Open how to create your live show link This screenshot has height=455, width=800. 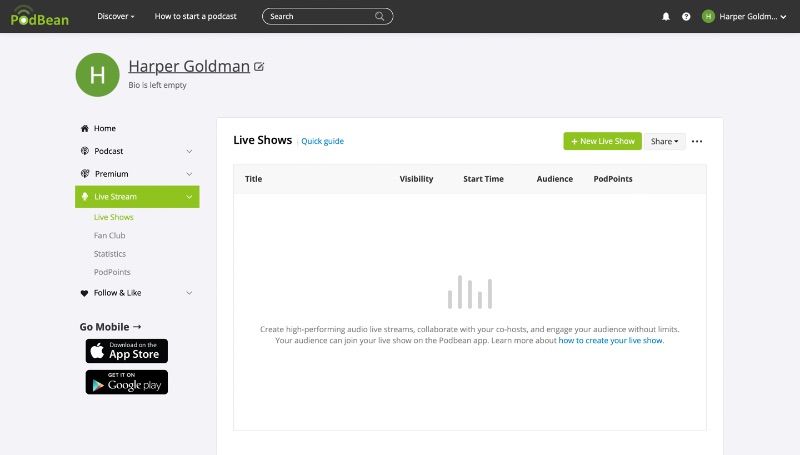tap(611, 340)
